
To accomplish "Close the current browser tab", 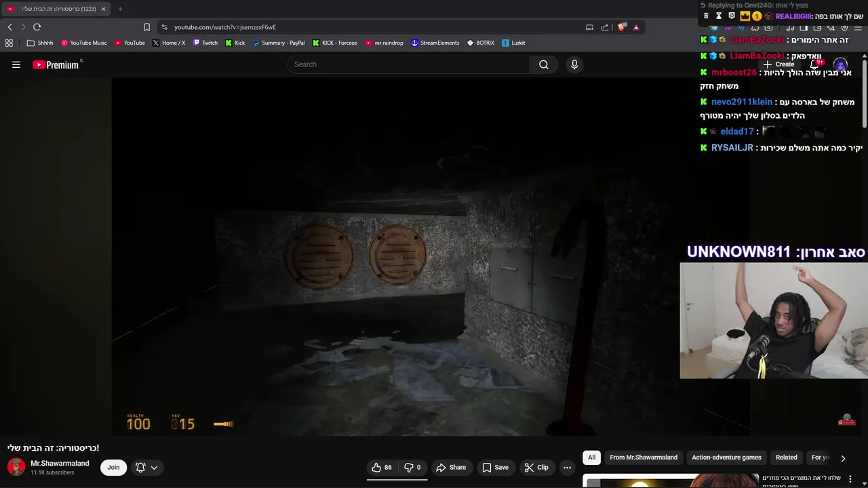I will [103, 9].
